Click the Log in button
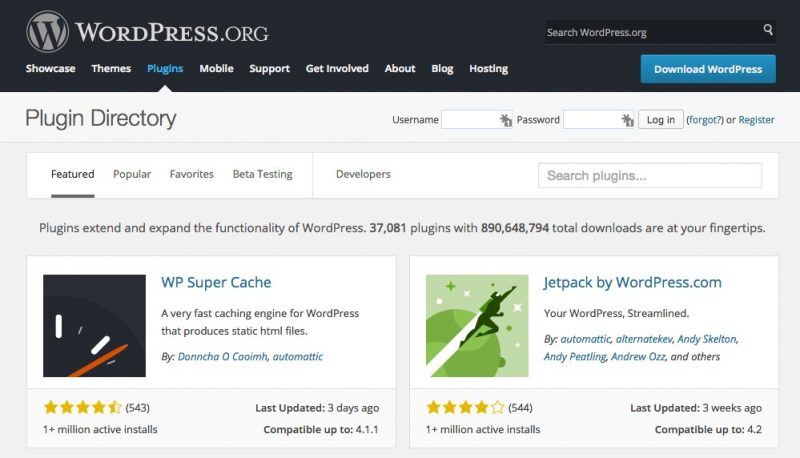This screenshot has width=800, height=458. (x=661, y=119)
